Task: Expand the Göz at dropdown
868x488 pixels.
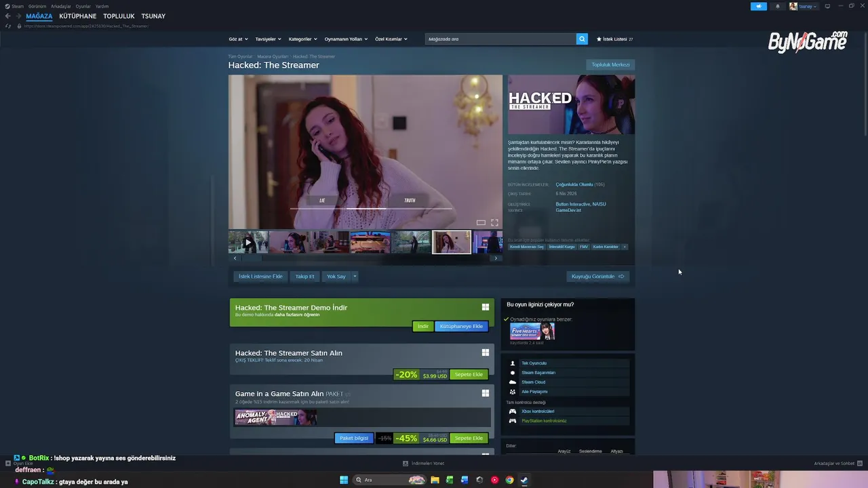Action: (238, 39)
